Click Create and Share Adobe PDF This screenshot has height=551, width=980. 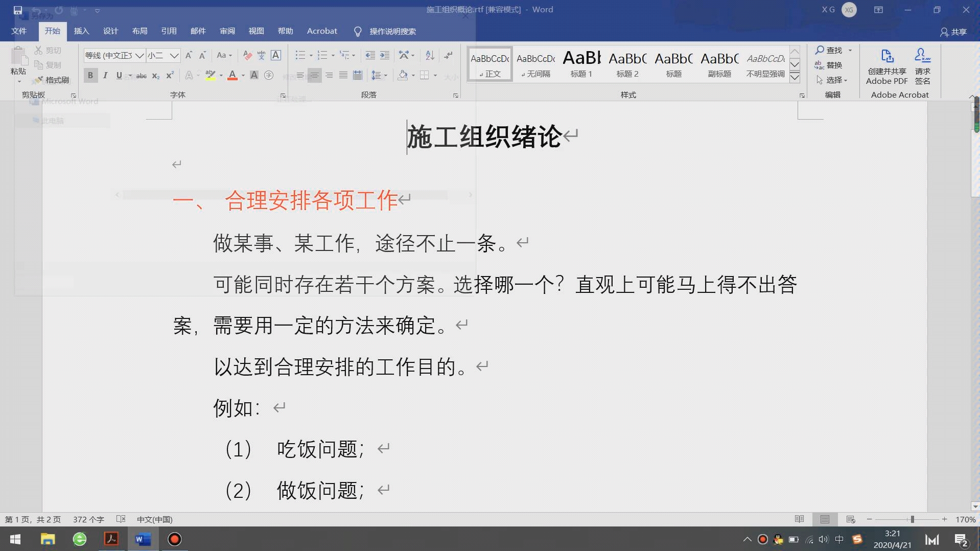pyautogui.click(x=887, y=67)
